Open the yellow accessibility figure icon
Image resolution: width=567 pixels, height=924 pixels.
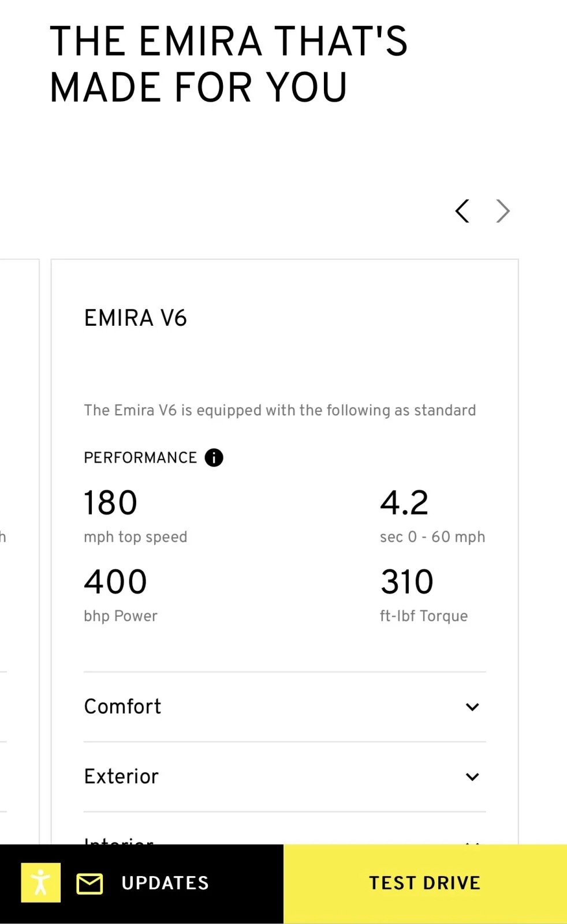pyautogui.click(x=41, y=882)
